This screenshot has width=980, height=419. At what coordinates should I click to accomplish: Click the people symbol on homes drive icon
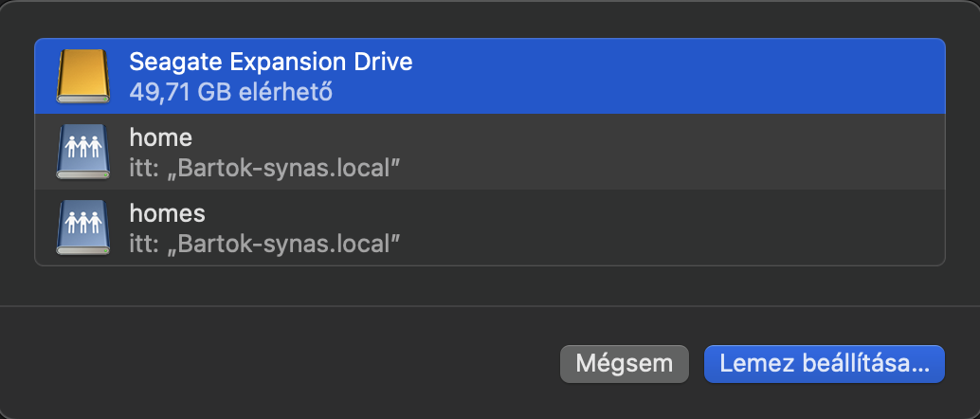tap(83, 223)
